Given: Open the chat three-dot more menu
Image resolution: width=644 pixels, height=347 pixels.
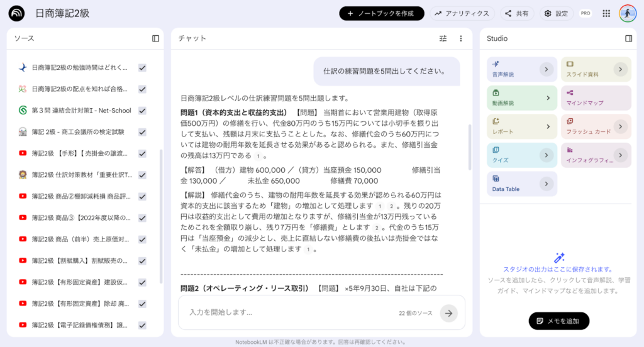Looking at the screenshot, I should [x=461, y=38].
